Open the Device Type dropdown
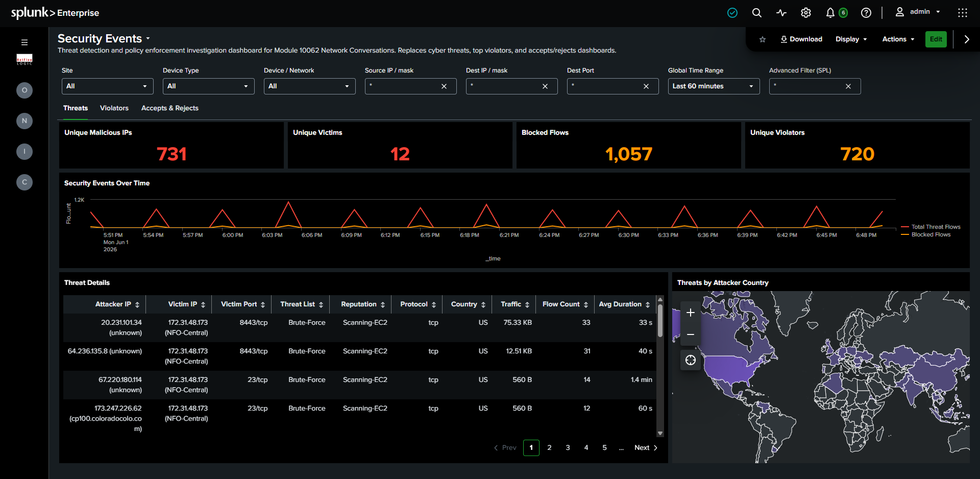This screenshot has height=479, width=980. (208, 86)
